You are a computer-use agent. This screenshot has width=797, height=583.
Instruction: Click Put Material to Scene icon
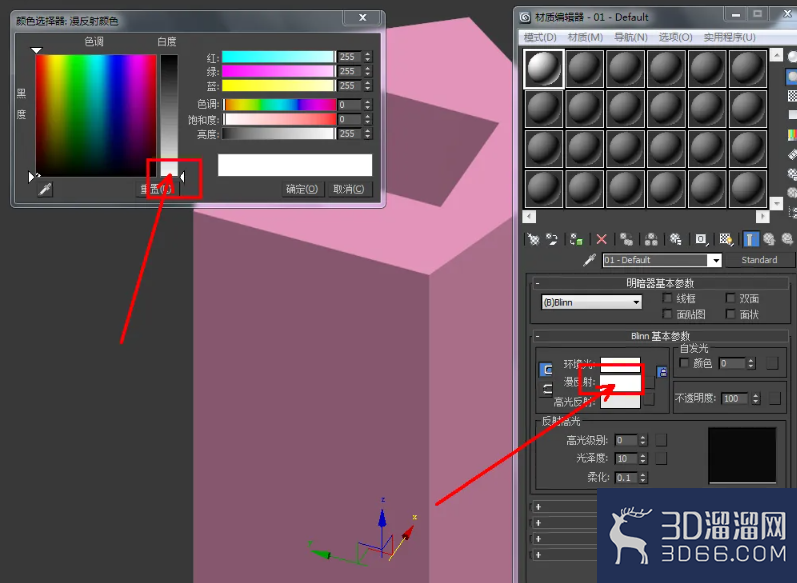(x=553, y=239)
